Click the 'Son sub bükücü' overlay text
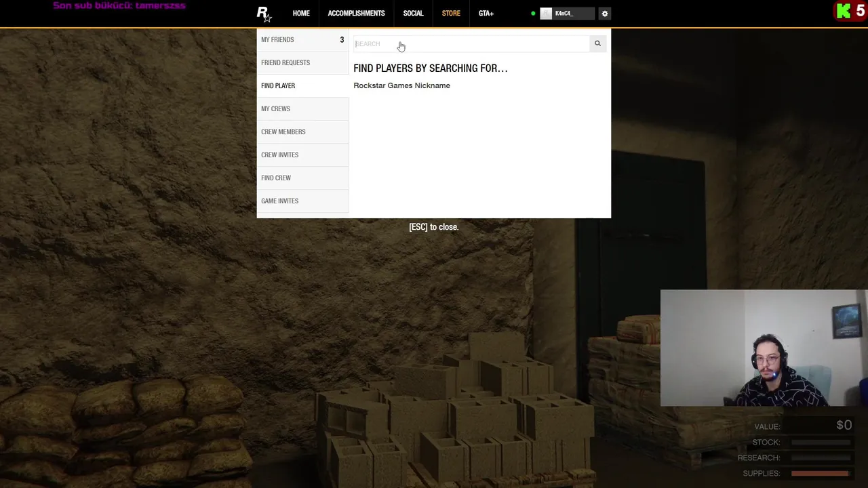The image size is (868, 488). 119,5
